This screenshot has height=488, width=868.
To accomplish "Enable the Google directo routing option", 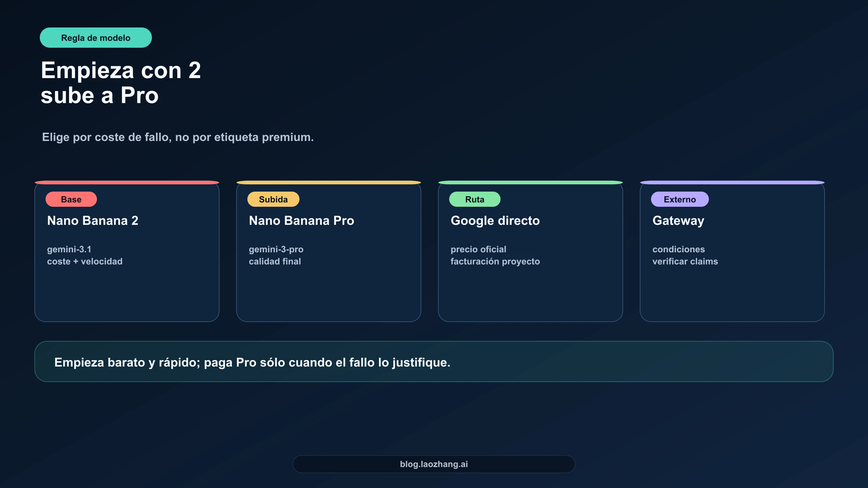I will click(530, 249).
